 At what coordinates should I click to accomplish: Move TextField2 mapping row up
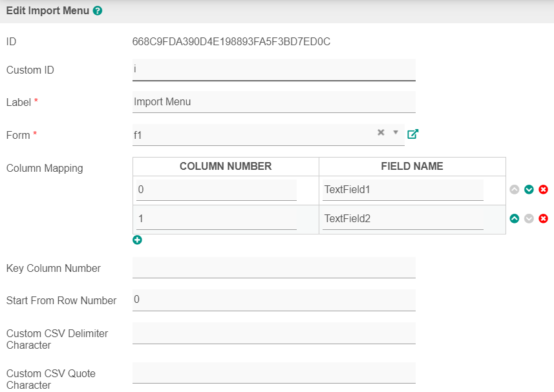[515, 219]
